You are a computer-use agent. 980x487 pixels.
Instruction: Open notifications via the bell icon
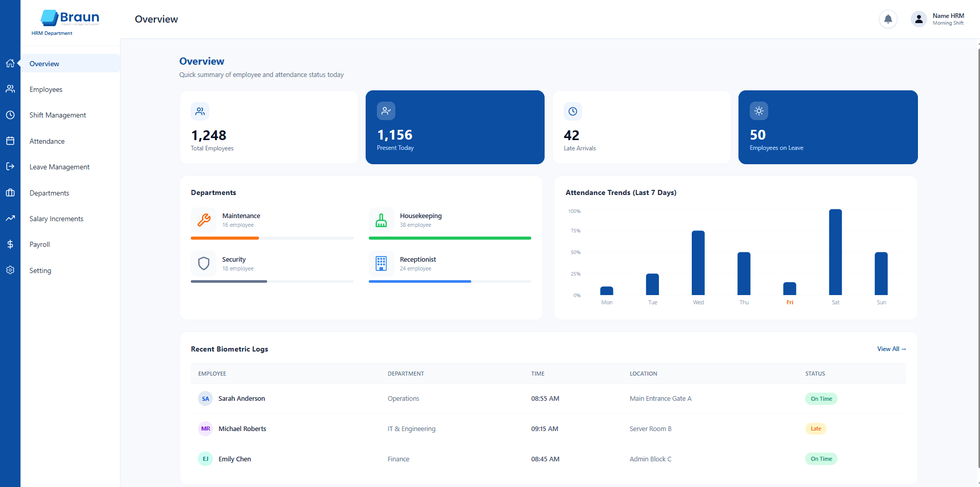tap(888, 20)
